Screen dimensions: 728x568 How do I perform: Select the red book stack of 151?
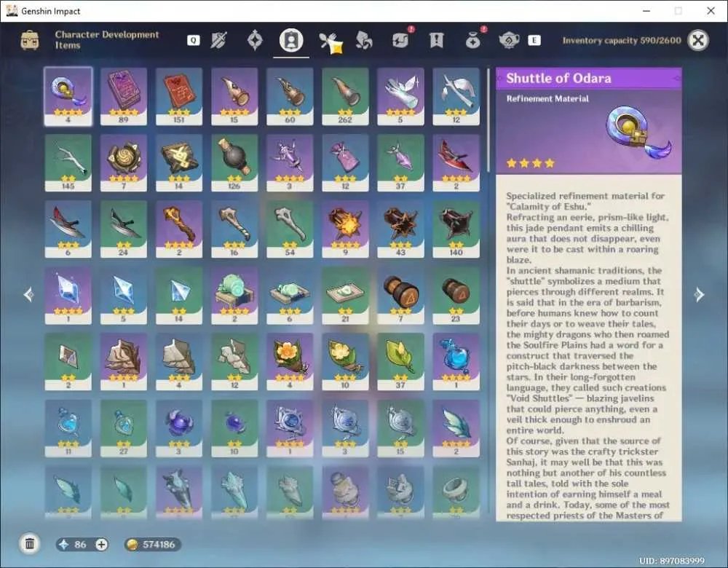click(x=179, y=96)
